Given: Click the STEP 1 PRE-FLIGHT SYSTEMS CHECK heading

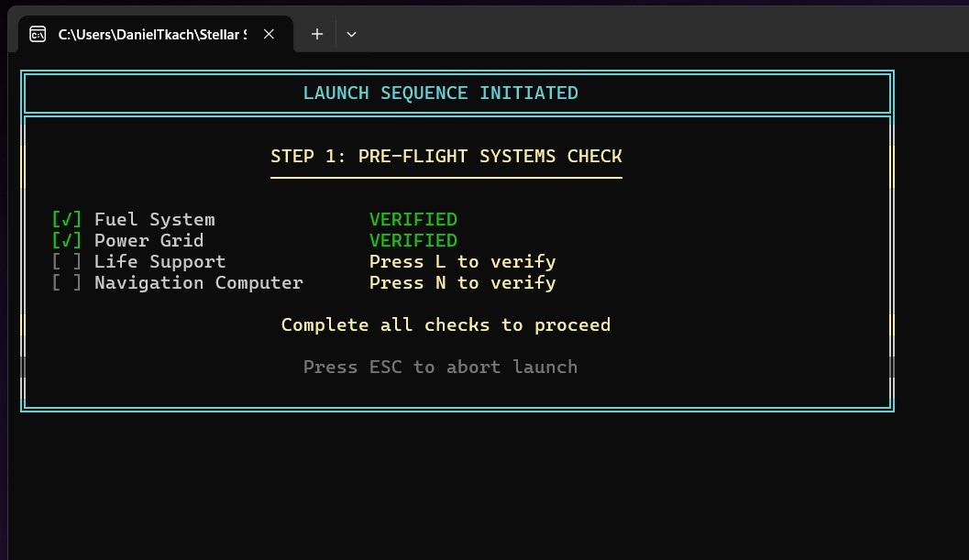Looking at the screenshot, I should (446, 156).
